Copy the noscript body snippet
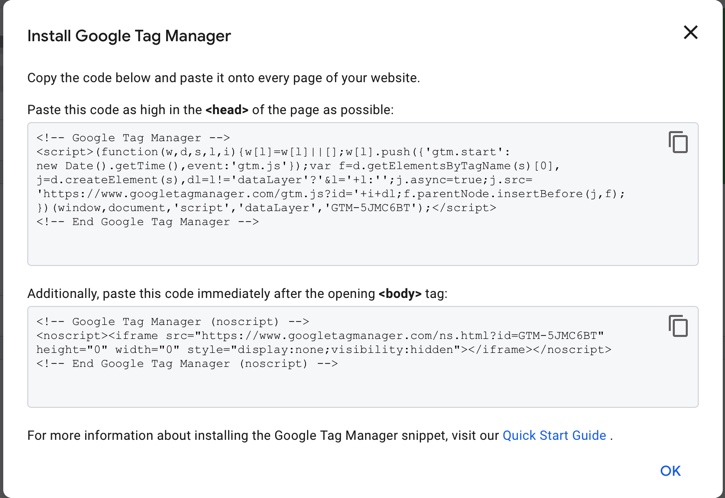This screenshot has width=725, height=498. 678,326
